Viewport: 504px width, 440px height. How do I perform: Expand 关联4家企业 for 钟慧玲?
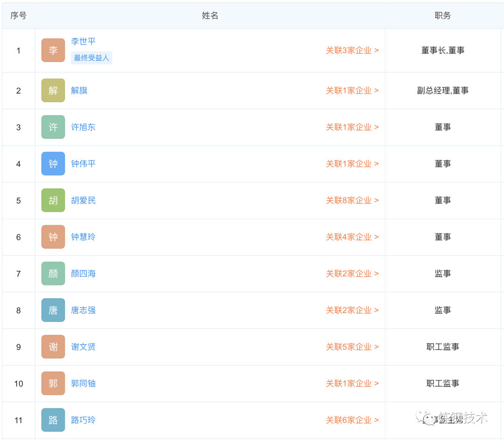[x=352, y=237]
